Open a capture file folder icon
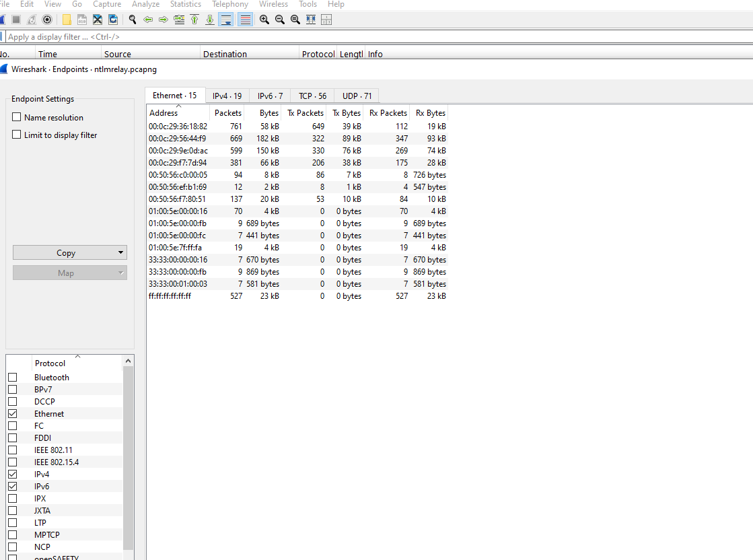Viewport: 753px width, 560px height. [67, 20]
